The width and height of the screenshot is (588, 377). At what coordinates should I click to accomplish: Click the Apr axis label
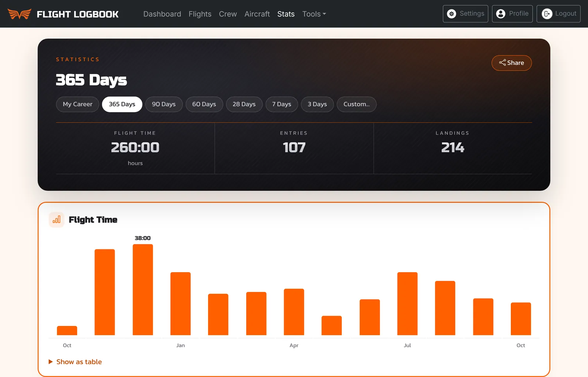click(x=294, y=345)
